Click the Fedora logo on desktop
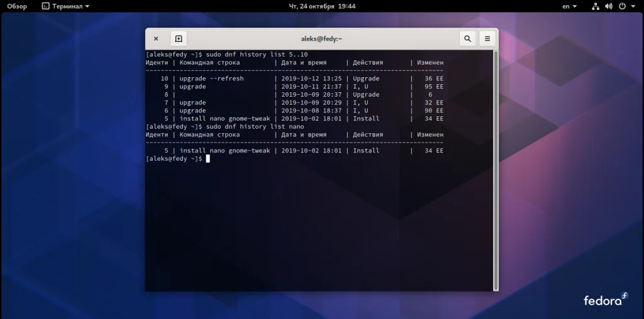This screenshot has height=319, width=644. pyautogui.click(x=606, y=300)
